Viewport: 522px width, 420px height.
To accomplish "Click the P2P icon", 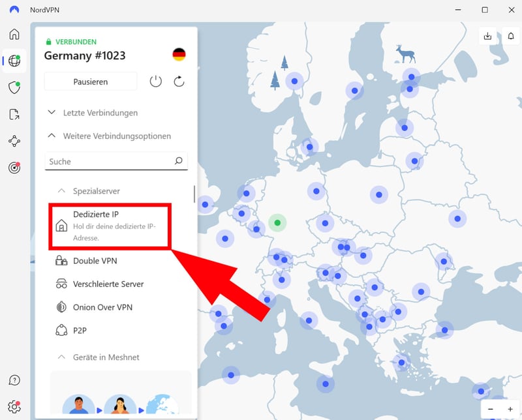I will click(x=61, y=330).
